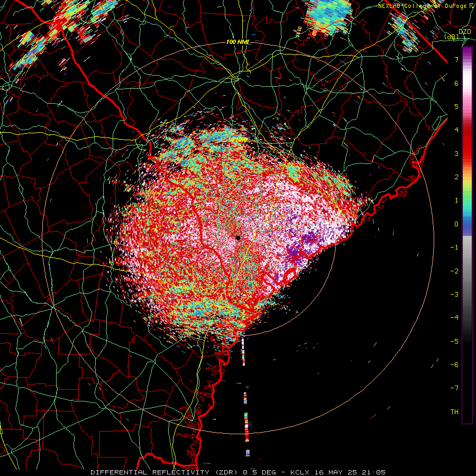476x476 pixels.
Task: Click the "4" value on the color scale
Action: click(x=456, y=130)
